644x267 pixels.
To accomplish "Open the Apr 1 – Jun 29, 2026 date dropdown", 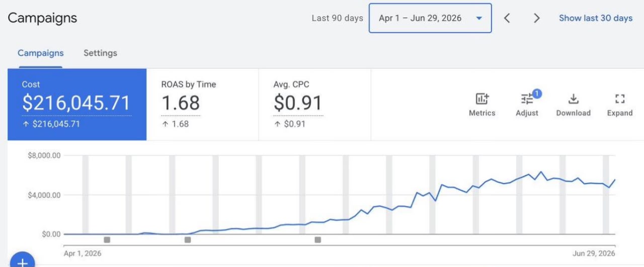I will coord(430,18).
